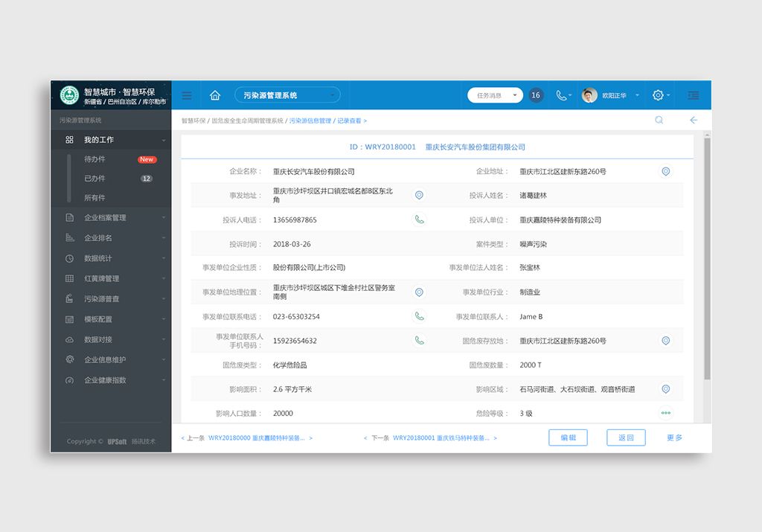762x532 pixels.
Task: Open the 污染源管理系统 system selector dropdown
Action: click(287, 95)
